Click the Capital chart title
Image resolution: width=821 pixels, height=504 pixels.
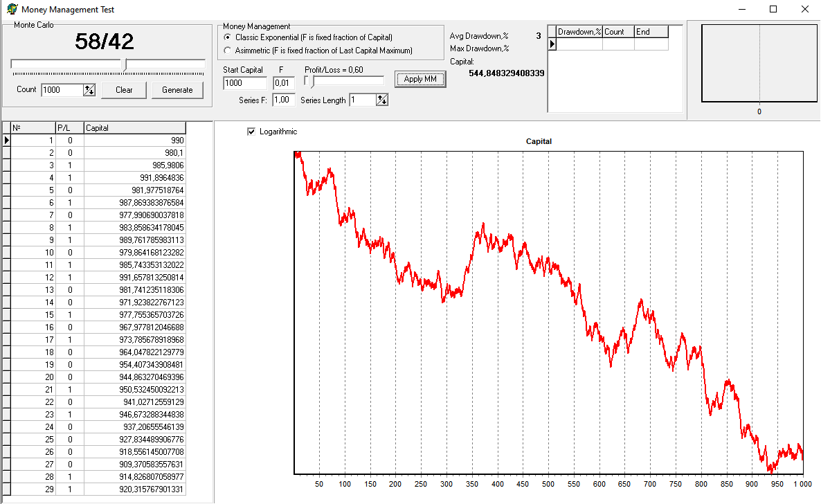(539, 141)
